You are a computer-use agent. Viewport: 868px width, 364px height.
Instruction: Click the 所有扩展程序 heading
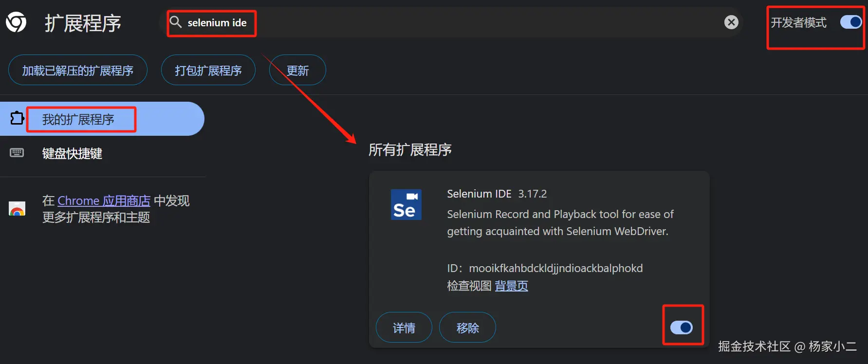pyautogui.click(x=410, y=150)
